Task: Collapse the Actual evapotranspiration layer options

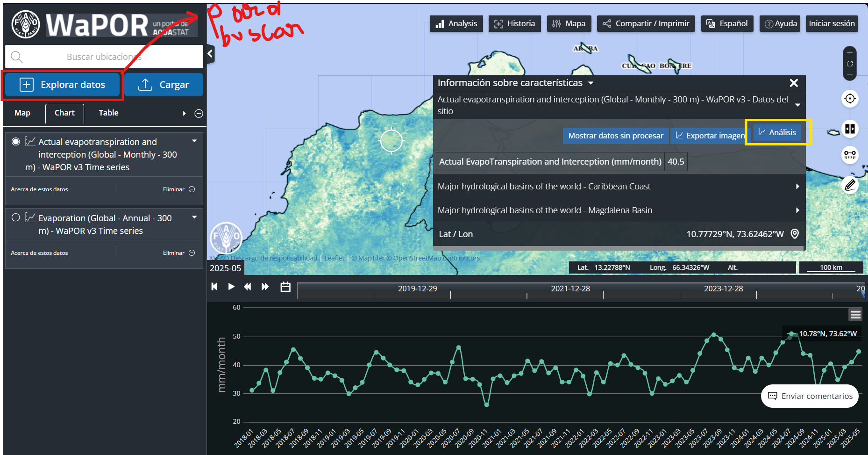Action: (194, 141)
